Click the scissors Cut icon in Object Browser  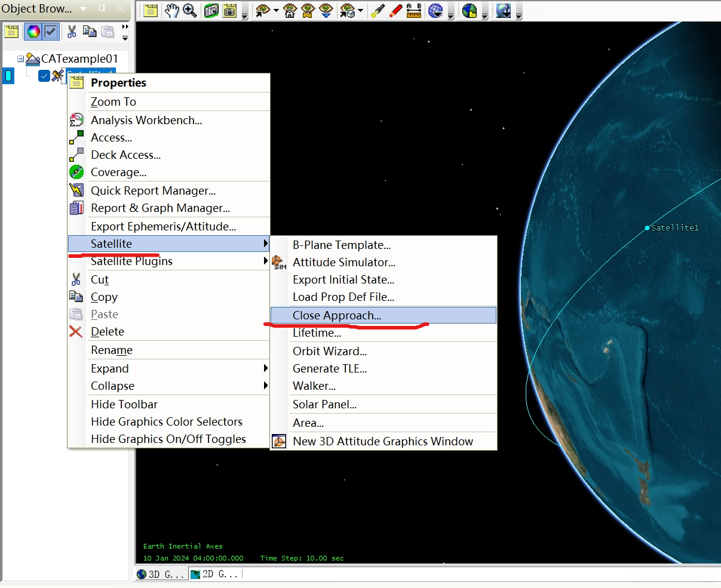pos(72,32)
